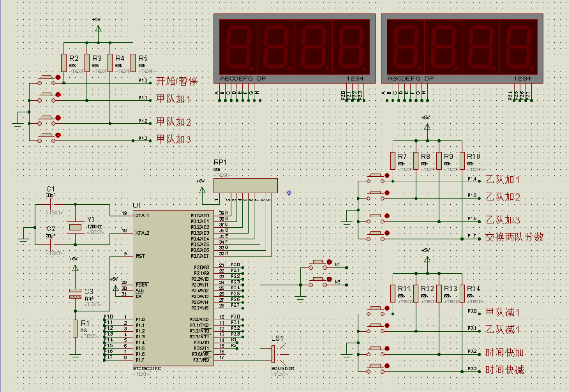Screen dimensions: 569x392
Task: Click the +5V power terminal above R2-R5
Action: click(97, 29)
